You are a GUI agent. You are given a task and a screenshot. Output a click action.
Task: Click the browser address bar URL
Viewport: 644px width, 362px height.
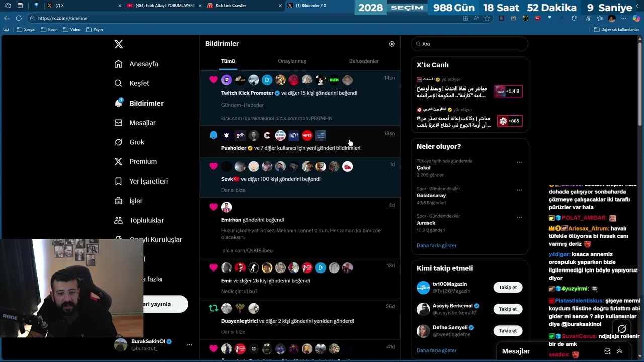tap(62, 18)
